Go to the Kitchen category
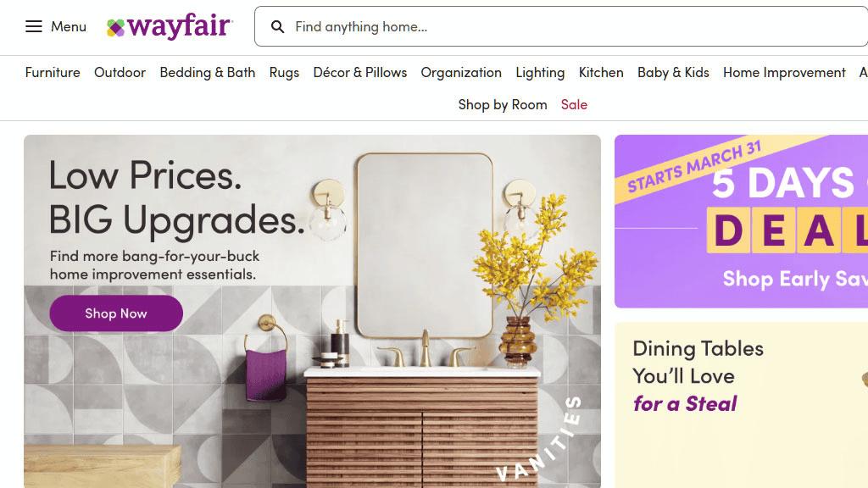This screenshot has height=488, width=868. click(x=601, y=73)
